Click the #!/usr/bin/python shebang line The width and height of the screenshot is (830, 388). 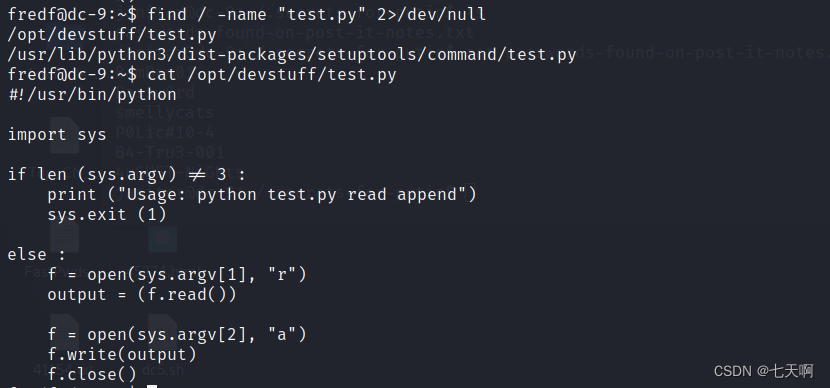tap(92, 95)
